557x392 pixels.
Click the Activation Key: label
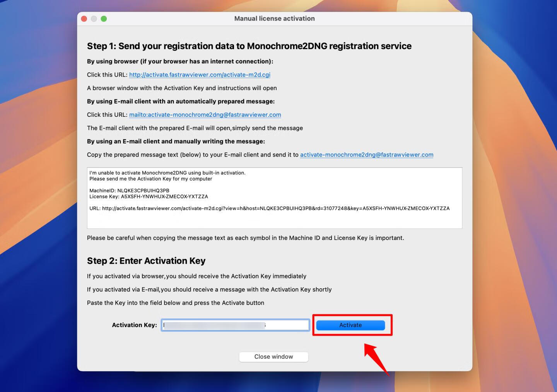[x=134, y=325]
